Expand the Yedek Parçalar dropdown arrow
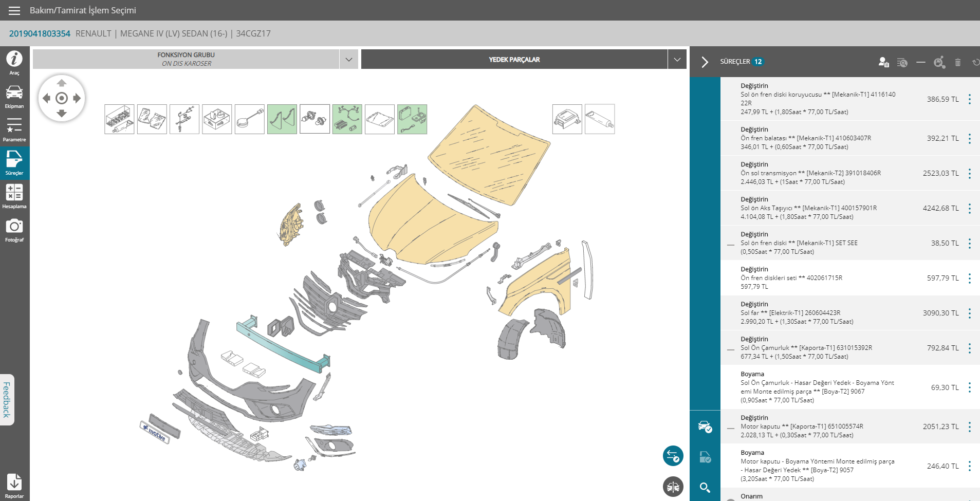 [677, 60]
